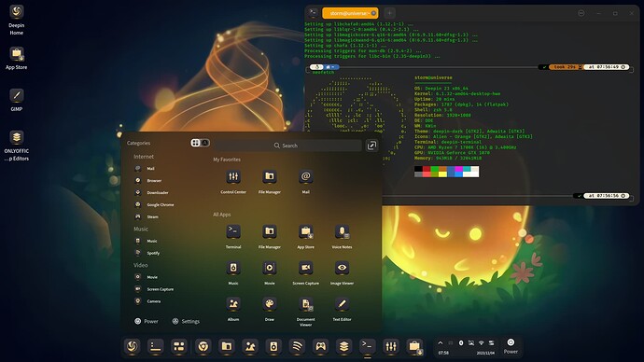
Task: Open multitasking view from the dock
Action: click(x=179, y=347)
